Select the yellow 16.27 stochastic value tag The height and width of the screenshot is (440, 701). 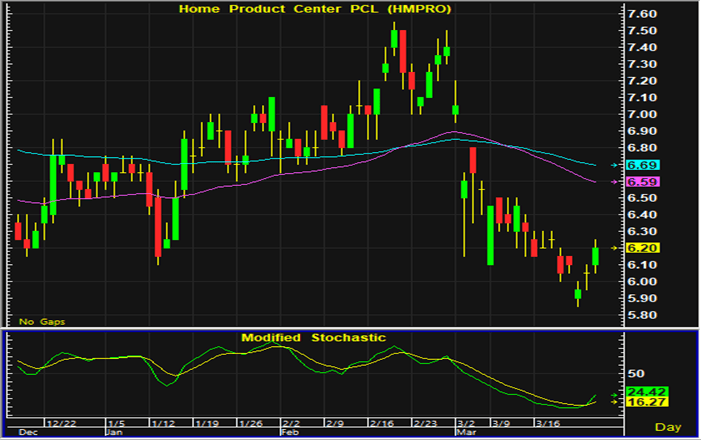(640, 402)
